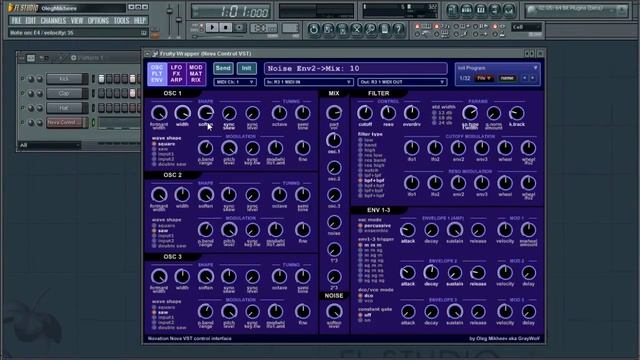Viewport: 640px width, 360px height.
Task: Click the Init button
Action: click(x=247, y=68)
